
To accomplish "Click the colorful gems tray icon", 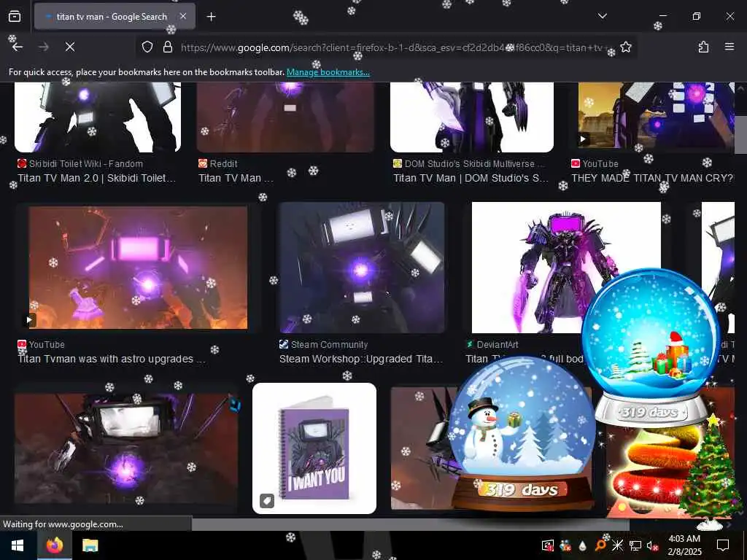I will pyautogui.click(x=565, y=545).
